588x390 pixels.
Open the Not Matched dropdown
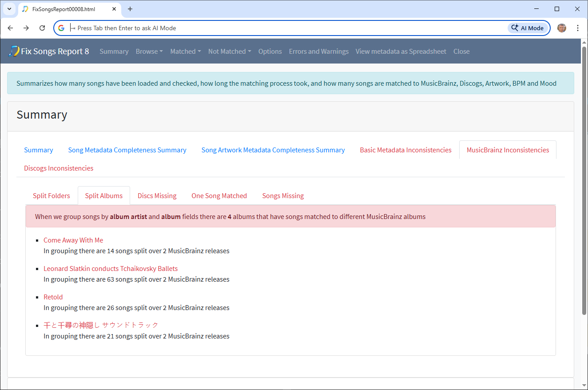230,52
